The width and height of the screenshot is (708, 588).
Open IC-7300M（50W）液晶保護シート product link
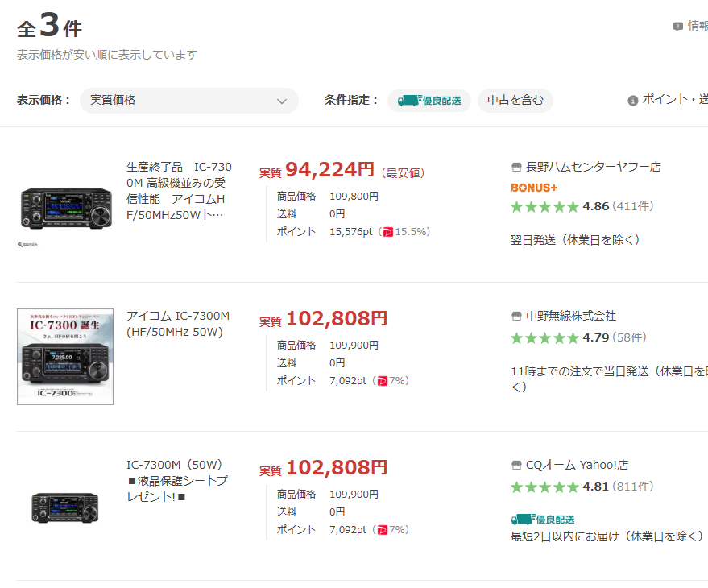point(177,481)
